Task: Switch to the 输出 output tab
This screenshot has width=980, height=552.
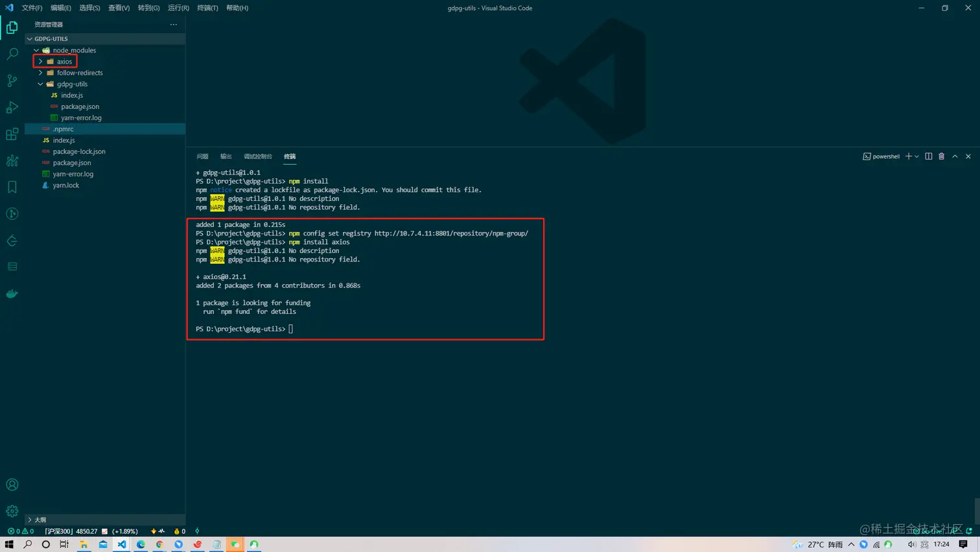Action: click(x=226, y=156)
